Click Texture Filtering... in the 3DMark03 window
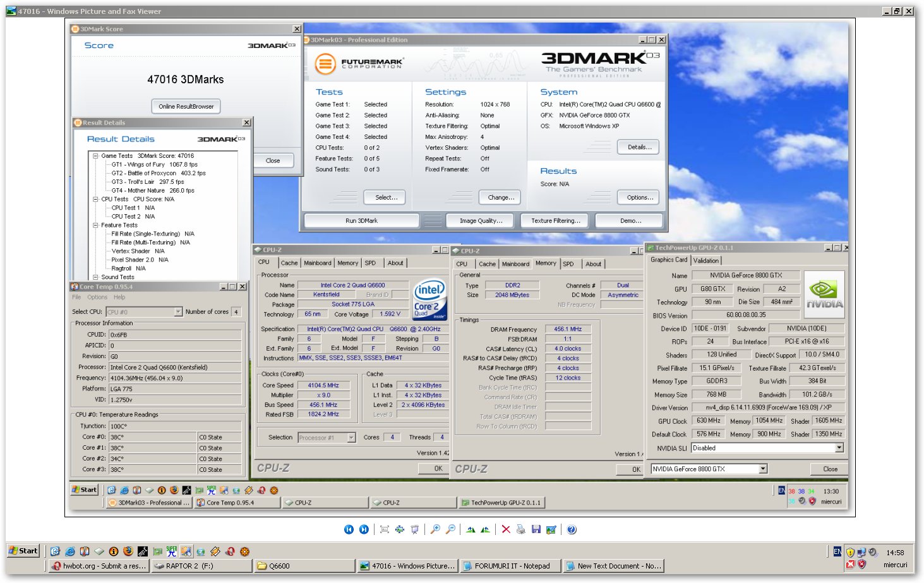Screen dimensions: 924x583 555,220
